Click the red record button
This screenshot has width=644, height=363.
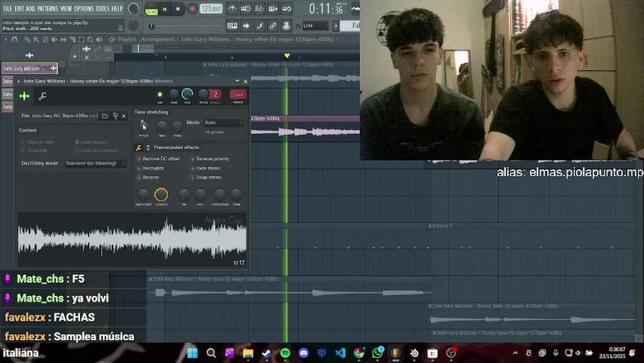tap(192, 9)
